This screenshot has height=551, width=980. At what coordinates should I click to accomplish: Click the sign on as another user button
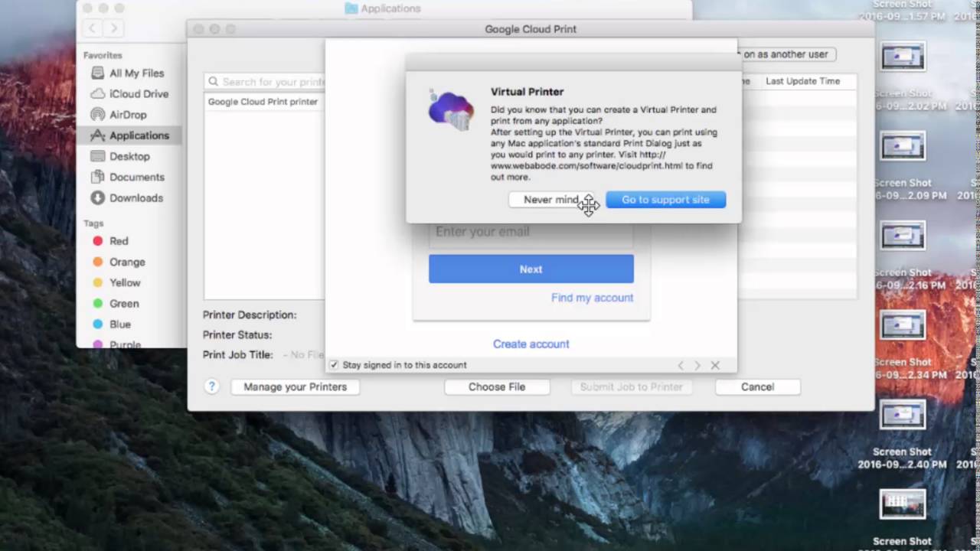[x=786, y=54]
